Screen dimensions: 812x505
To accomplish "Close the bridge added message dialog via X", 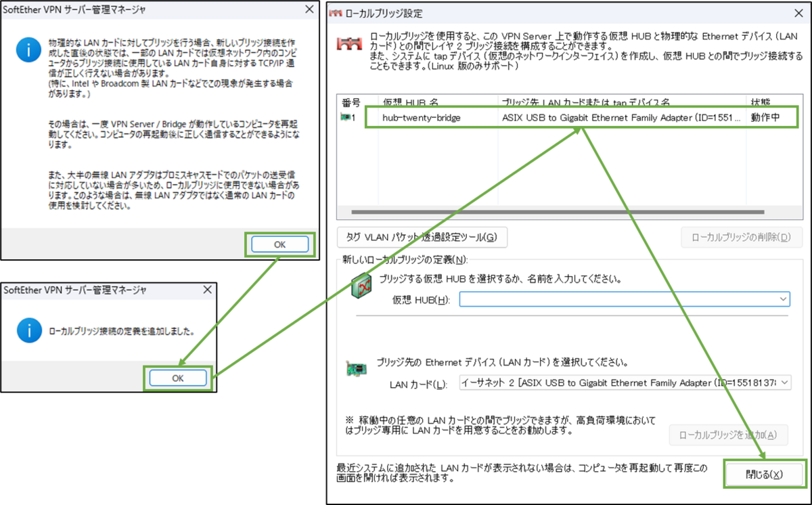I will pos(207,290).
